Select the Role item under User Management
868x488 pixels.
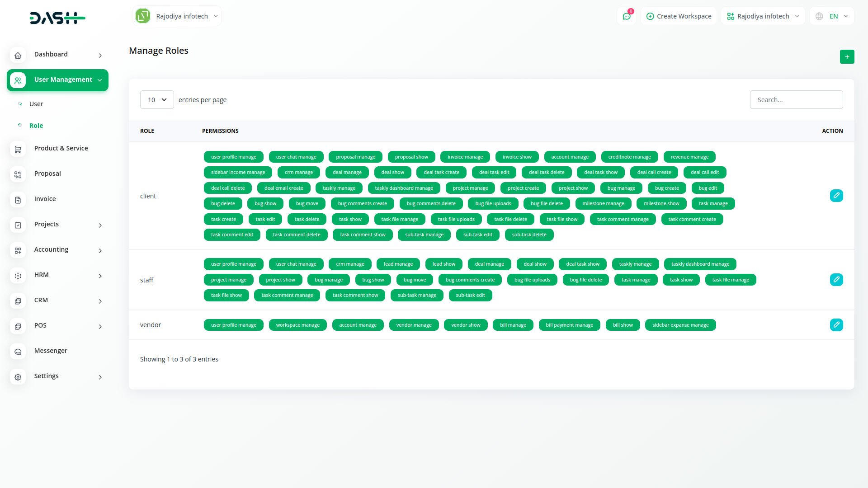point(36,125)
